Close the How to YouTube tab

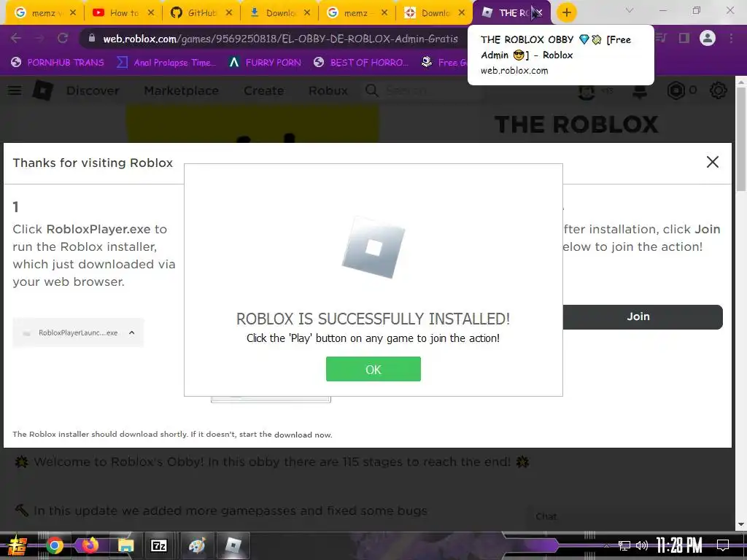[x=151, y=13]
